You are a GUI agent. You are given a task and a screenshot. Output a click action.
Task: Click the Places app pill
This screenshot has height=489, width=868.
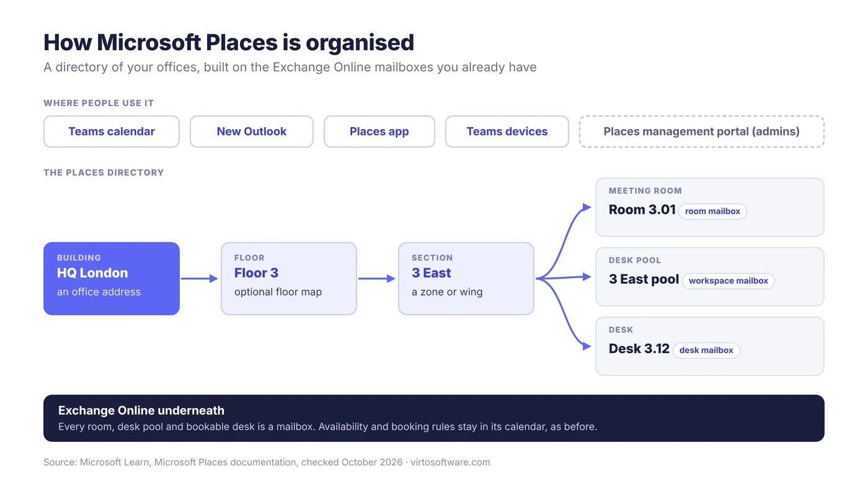point(379,132)
